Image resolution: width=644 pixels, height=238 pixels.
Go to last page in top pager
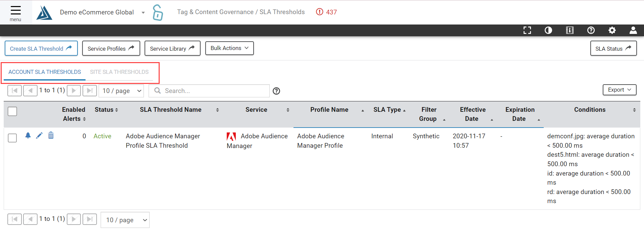coord(90,91)
